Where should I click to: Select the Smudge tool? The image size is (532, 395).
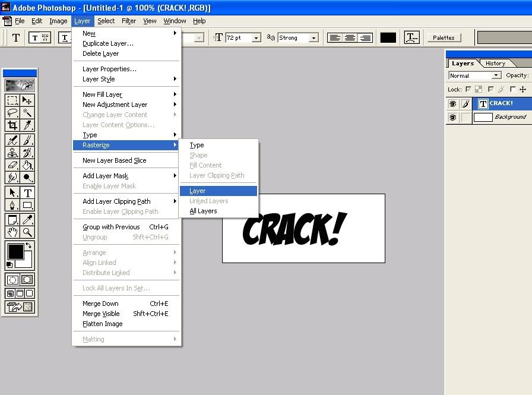12,178
